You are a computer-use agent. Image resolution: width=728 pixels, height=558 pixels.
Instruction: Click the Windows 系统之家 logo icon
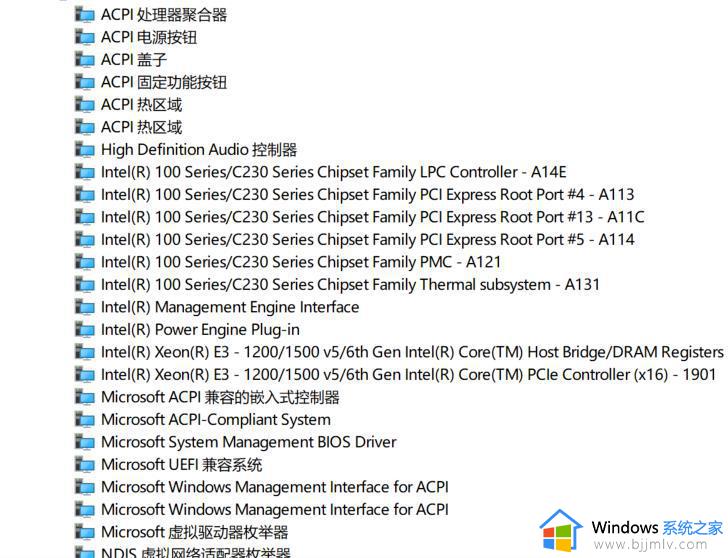(x=561, y=530)
